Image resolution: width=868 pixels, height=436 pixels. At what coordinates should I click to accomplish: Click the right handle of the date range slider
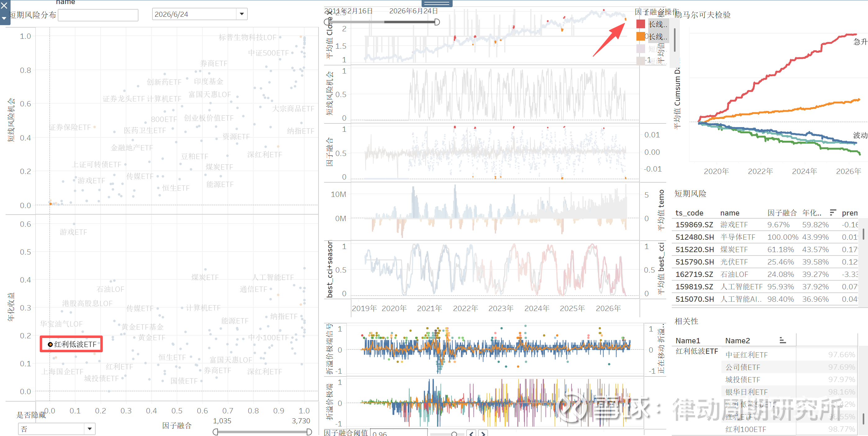pos(437,22)
